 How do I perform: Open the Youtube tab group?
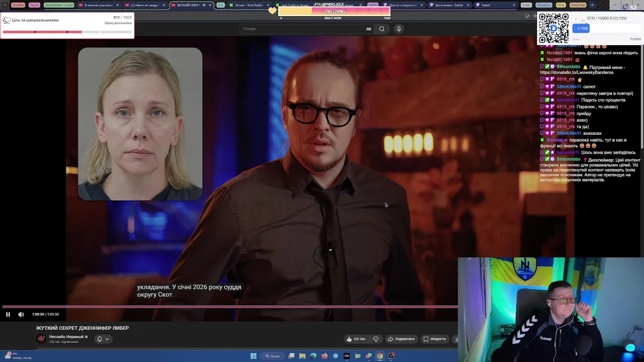[18, 5]
